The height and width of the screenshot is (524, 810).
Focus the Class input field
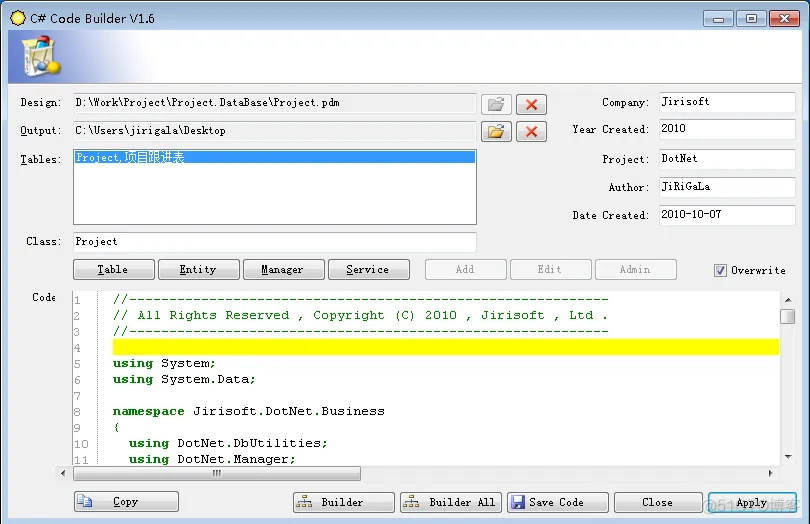tap(274, 241)
